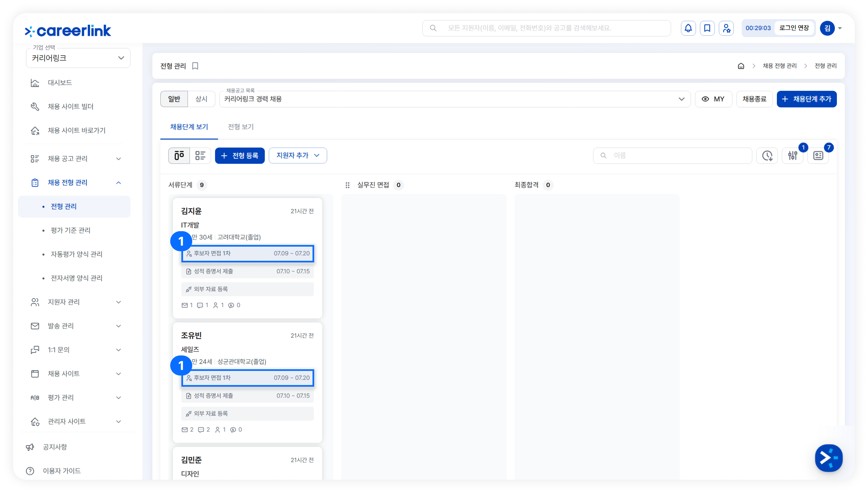The image size is (868, 493).
Task: Open the 채용공고 목록 dropdown
Action: [x=455, y=99]
